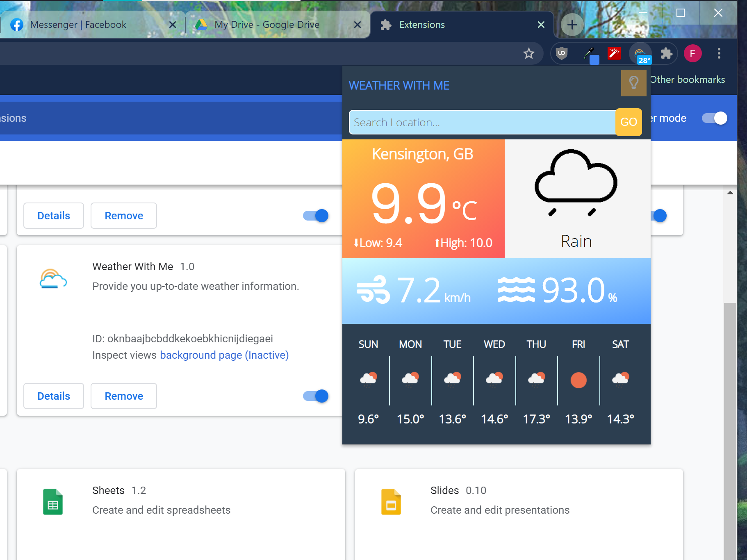Image resolution: width=747 pixels, height=560 pixels.
Task: Open the Weather With Me toolbar icon
Action: pyautogui.click(x=640, y=54)
